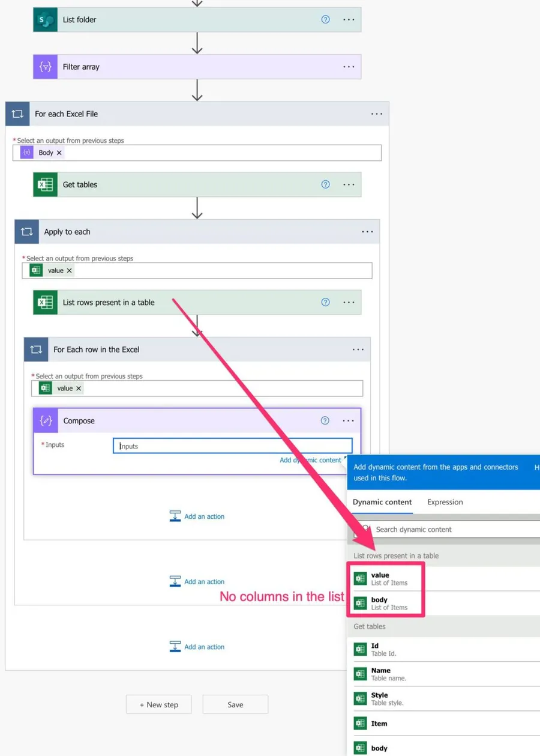Expand the List rows present in a table action
Viewport: 540px width, 756px height.
(180, 303)
